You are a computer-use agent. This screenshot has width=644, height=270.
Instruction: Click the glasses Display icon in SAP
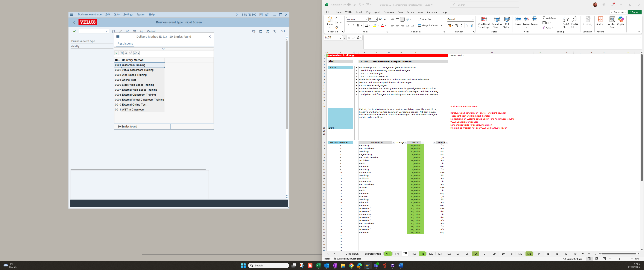[127, 31]
